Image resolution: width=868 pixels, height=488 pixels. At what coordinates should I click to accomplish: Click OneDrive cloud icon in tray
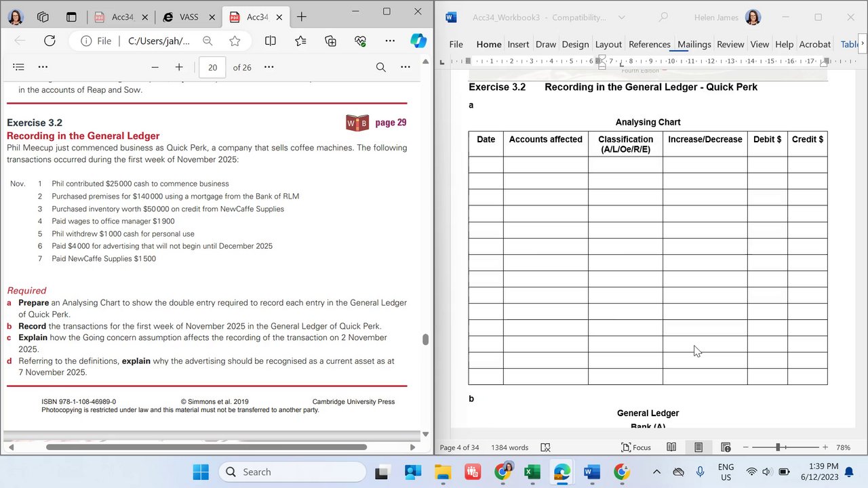pyautogui.click(x=678, y=472)
